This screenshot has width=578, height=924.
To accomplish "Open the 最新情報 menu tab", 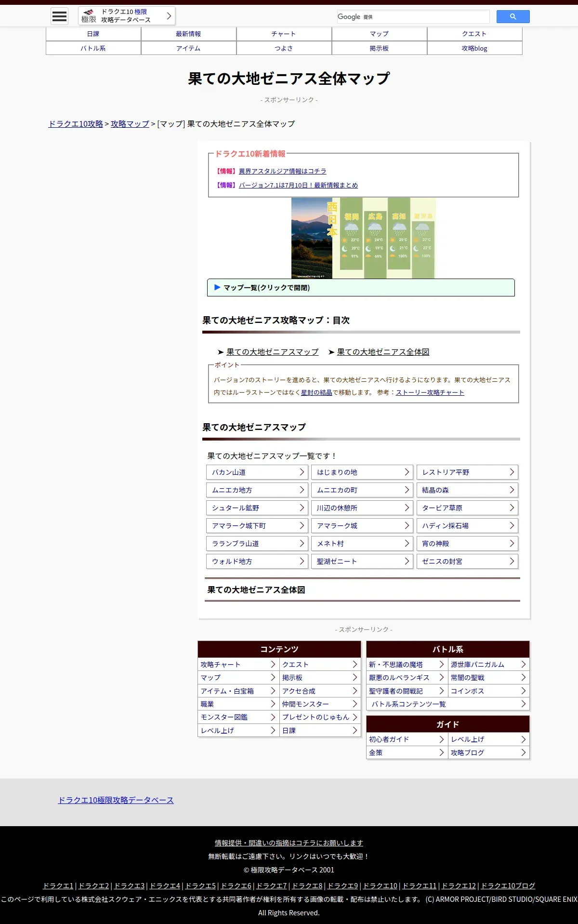I will tap(188, 34).
